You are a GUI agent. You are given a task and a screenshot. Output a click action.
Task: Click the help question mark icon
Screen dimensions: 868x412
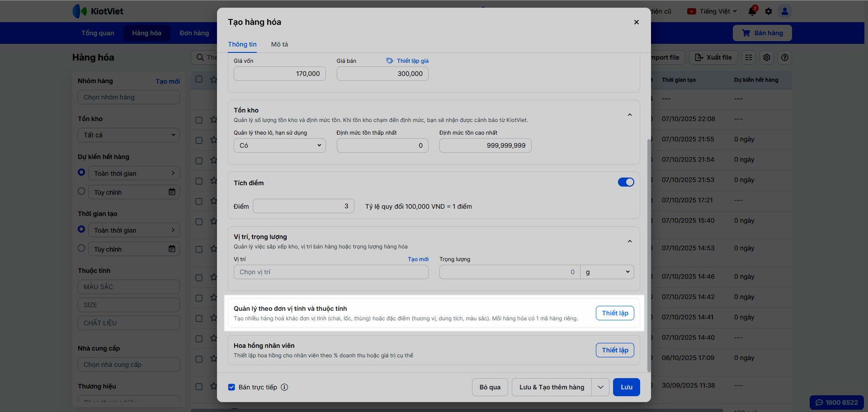(x=785, y=57)
